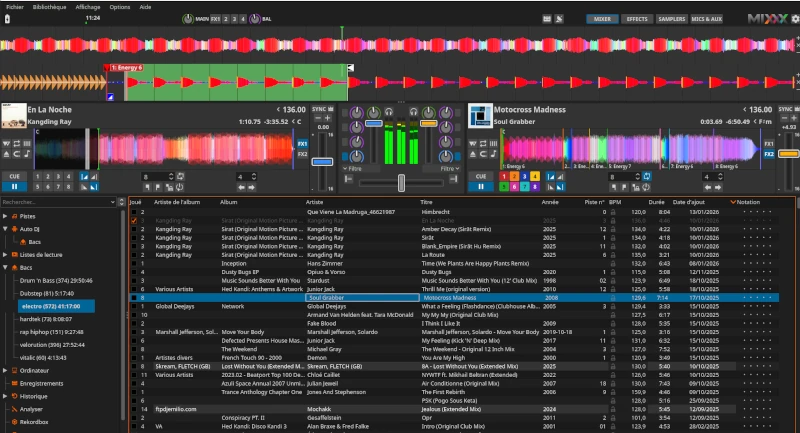Set hotcue 3 on deck 1
Viewport: 800px width, 433px height.
pos(58,176)
